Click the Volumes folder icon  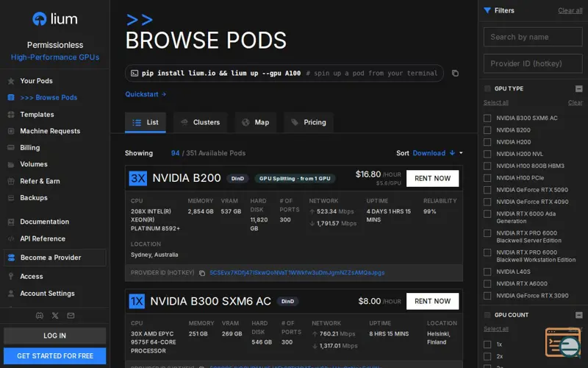(11, 164)
